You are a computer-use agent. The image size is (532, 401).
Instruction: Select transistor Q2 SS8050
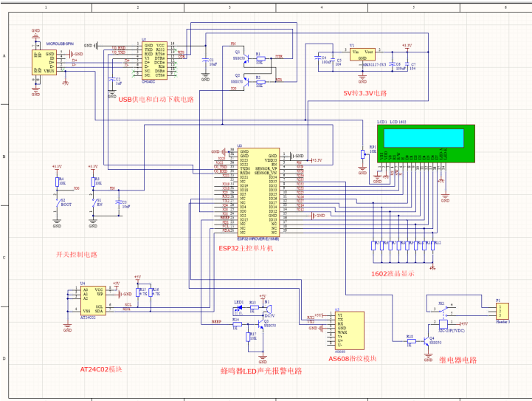[x=246, y=81]
